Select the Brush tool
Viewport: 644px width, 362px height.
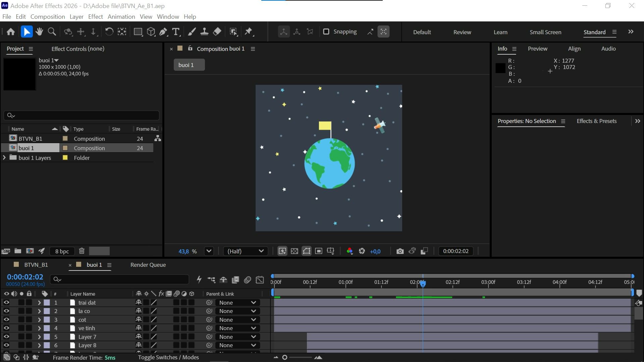coord(192,32)
